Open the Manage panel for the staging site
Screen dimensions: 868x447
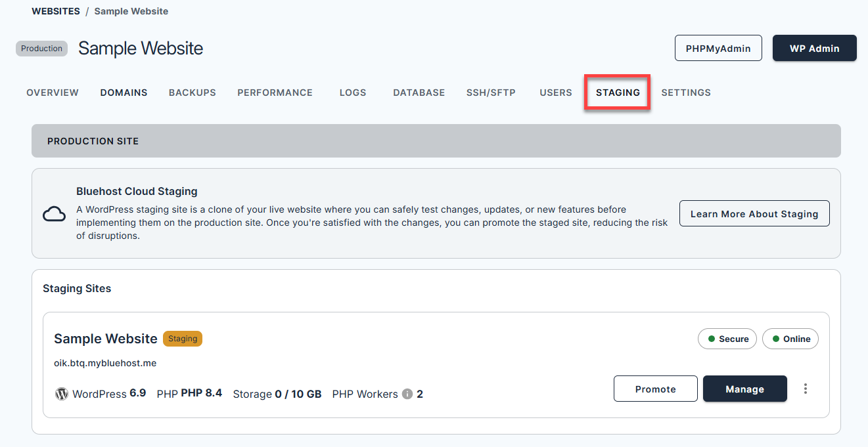pyautogui.click(x=744, y=389)
